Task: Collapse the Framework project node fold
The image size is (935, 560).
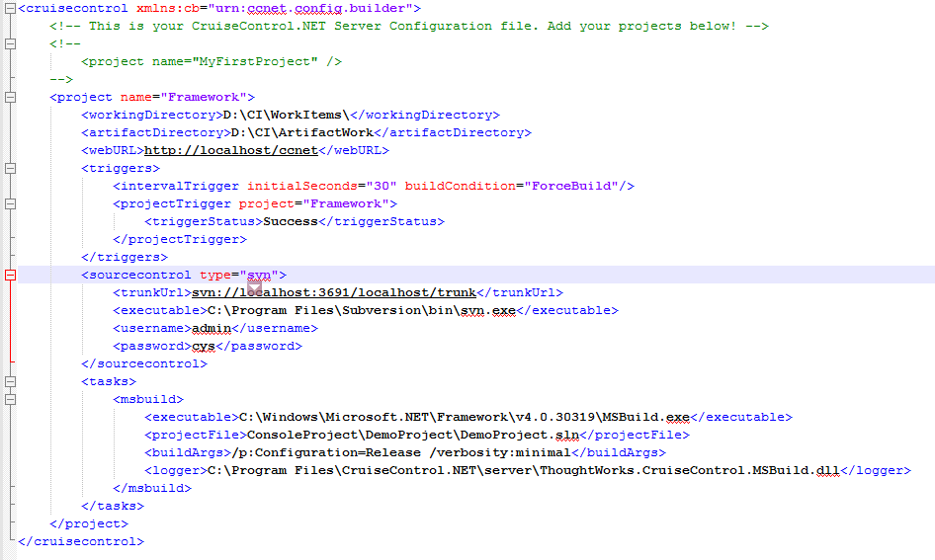Action: click(x=10, y=98)
